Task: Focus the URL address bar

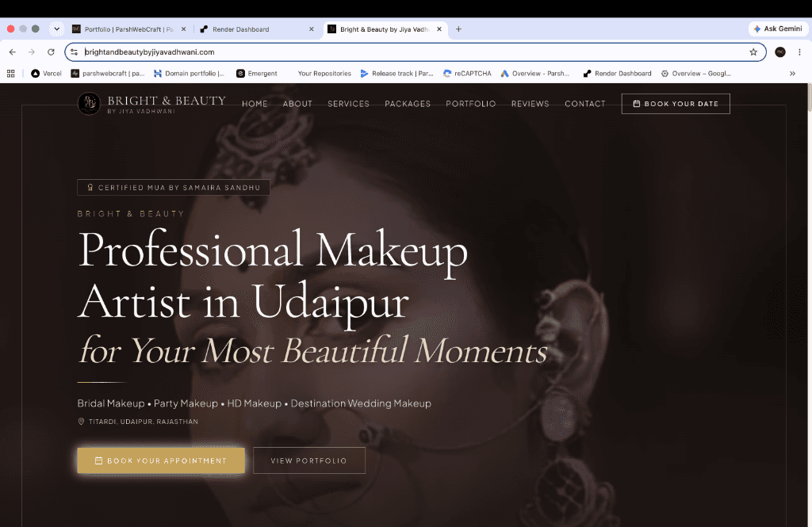Action: (x=414, y=52)
